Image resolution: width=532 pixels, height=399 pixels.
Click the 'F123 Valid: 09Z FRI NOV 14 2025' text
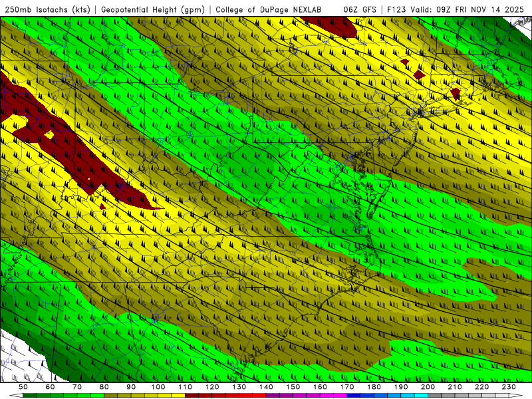pyautogui.click(x=456, y=10)
